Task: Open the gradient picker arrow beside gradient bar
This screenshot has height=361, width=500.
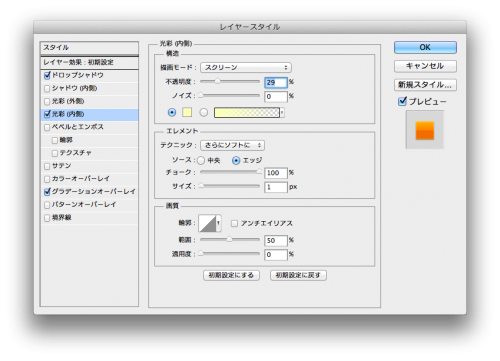Action: tap(282, 113)
